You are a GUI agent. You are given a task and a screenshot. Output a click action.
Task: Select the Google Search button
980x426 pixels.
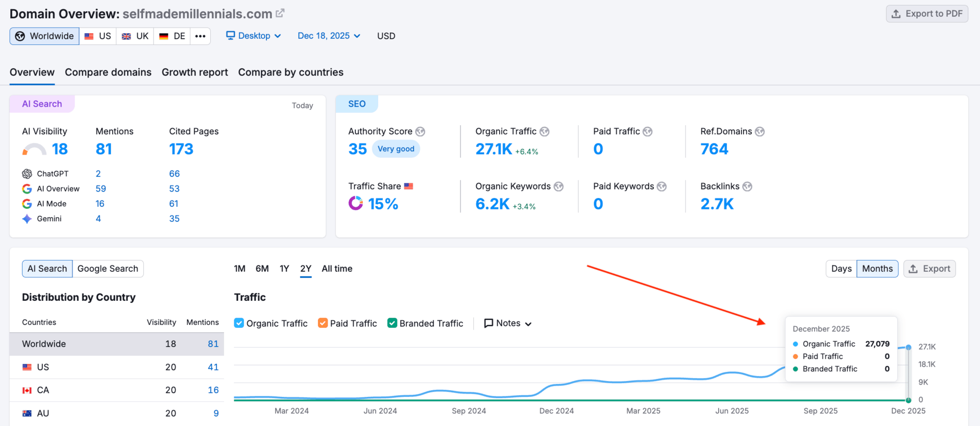click(x=108, y=269)
